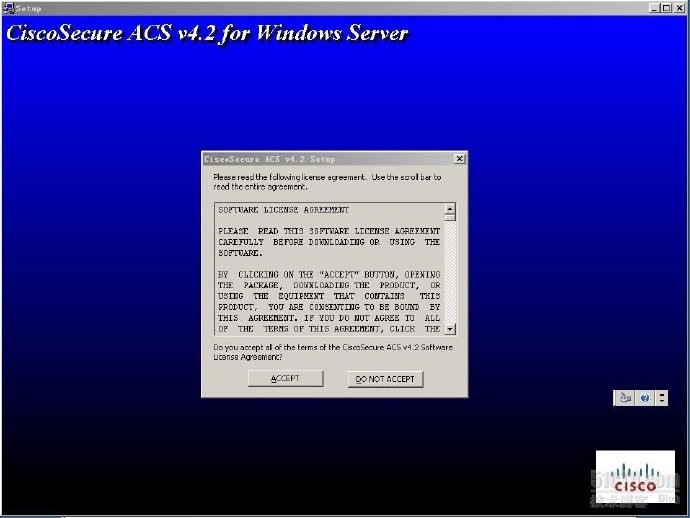Viewport: 690px width, 518px height.
Task: Minimize the main Setup window
Action: point(654,8)
